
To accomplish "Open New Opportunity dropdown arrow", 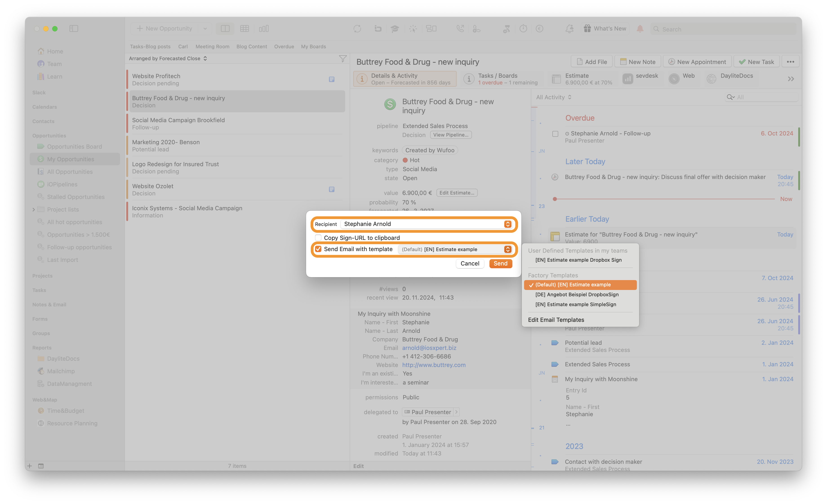I will pos(205,29).
